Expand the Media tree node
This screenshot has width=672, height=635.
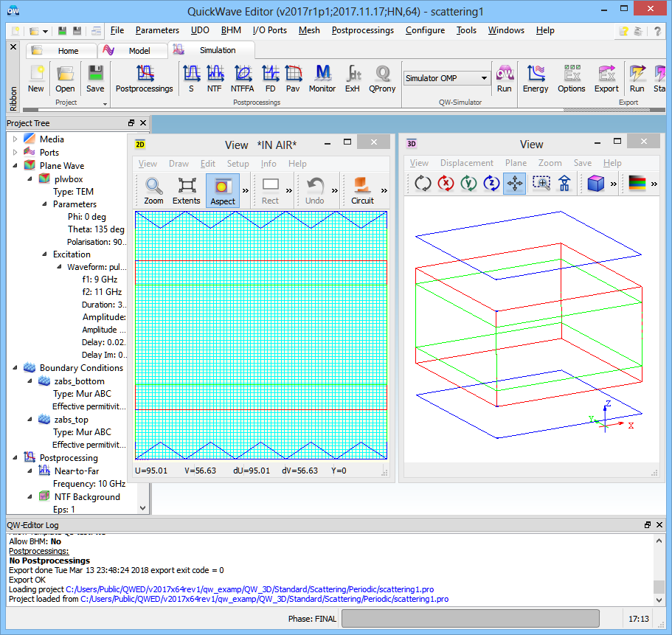click(x=15, y=139)
